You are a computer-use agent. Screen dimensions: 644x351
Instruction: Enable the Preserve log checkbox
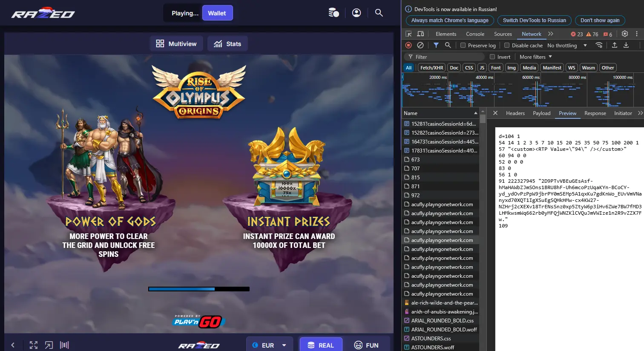pyautogui.click(x=463, y=45)
